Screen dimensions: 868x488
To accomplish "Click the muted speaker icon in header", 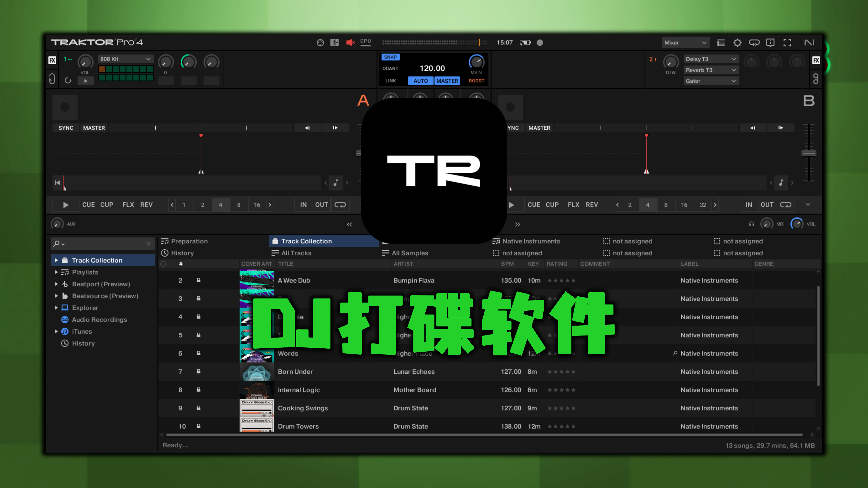I will [350, 42].
